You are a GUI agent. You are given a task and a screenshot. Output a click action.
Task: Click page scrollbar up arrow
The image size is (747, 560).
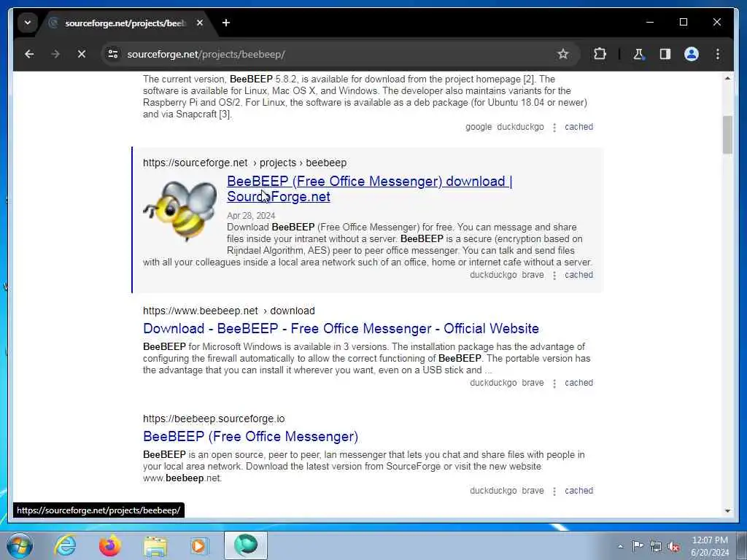tap(727, 78)
